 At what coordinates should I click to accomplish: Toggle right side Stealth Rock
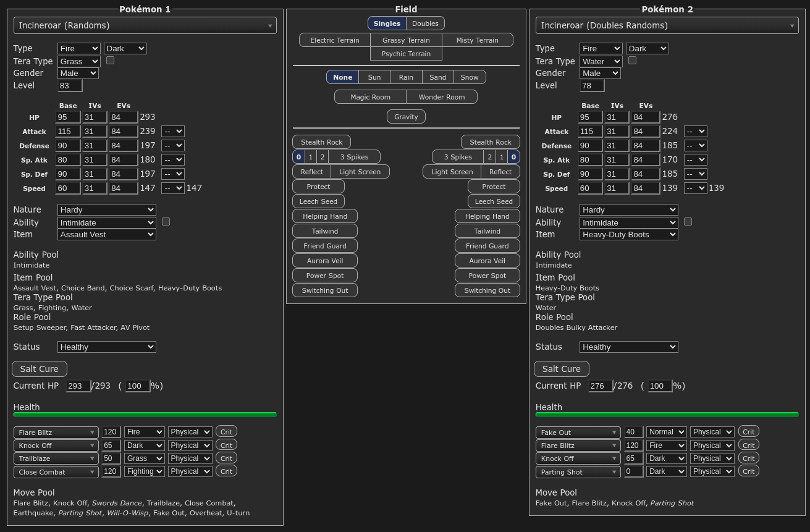pyautogui.click(x=491, y=142)
